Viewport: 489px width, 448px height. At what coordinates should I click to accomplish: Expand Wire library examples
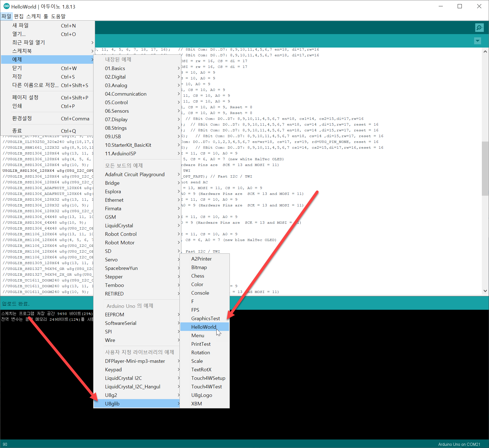(x=137, y=340)
